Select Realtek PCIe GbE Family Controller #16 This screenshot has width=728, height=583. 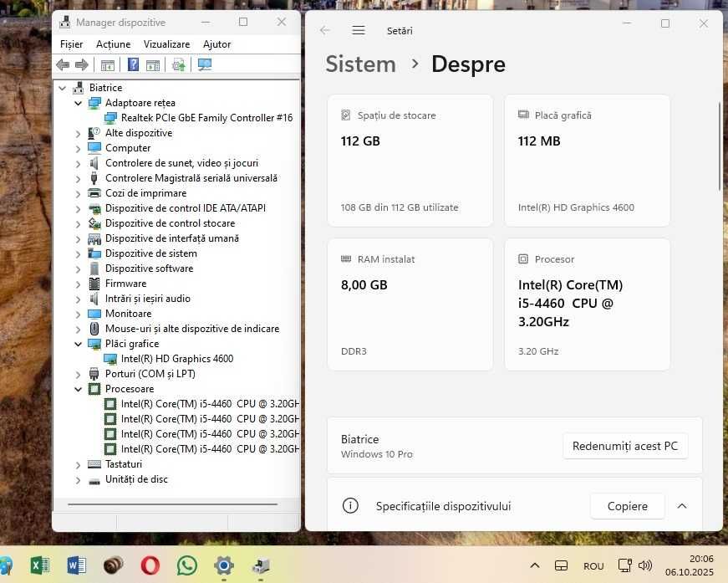click(206, 118)
